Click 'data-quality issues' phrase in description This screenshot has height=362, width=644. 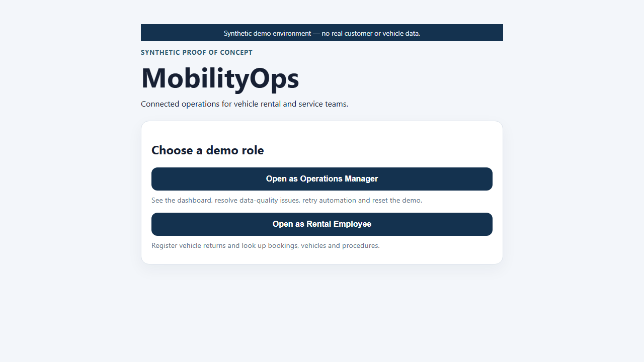click(270, 200)
